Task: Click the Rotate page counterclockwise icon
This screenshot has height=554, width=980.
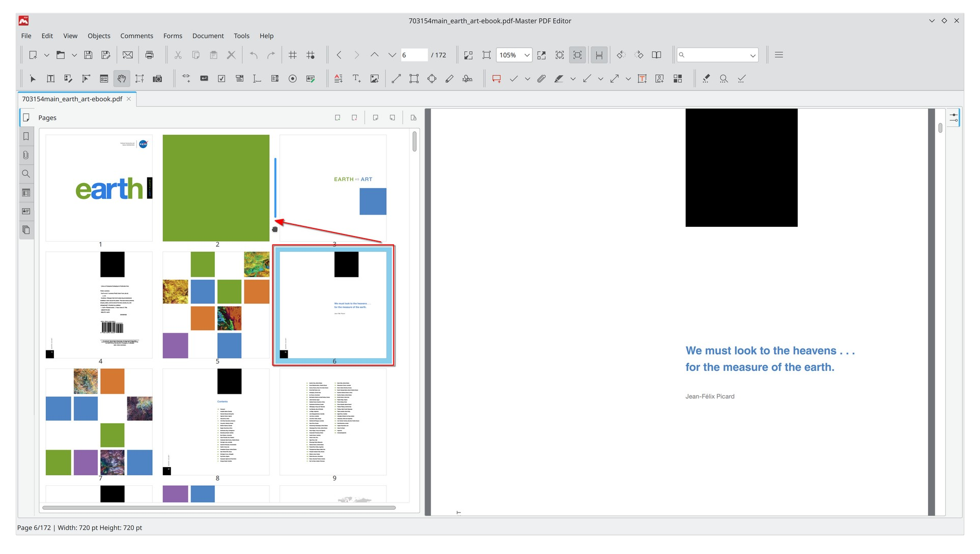Action: 621,55
